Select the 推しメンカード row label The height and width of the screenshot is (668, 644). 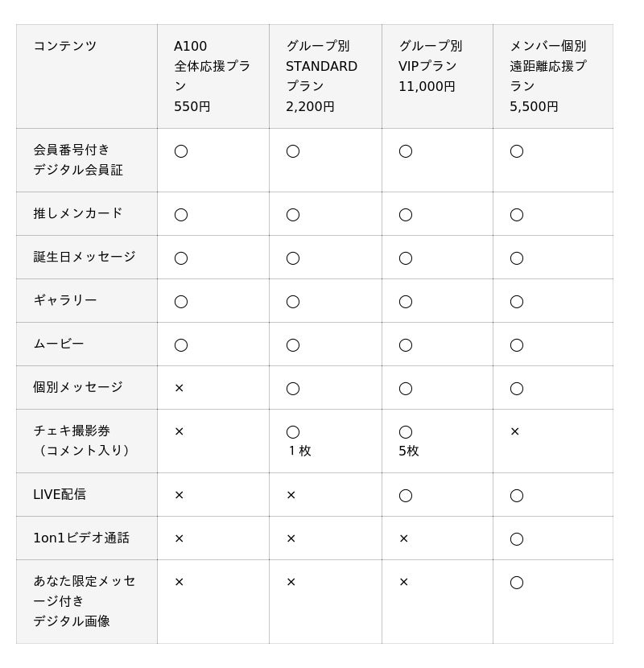pyautogui.click(x=78, y=213)
